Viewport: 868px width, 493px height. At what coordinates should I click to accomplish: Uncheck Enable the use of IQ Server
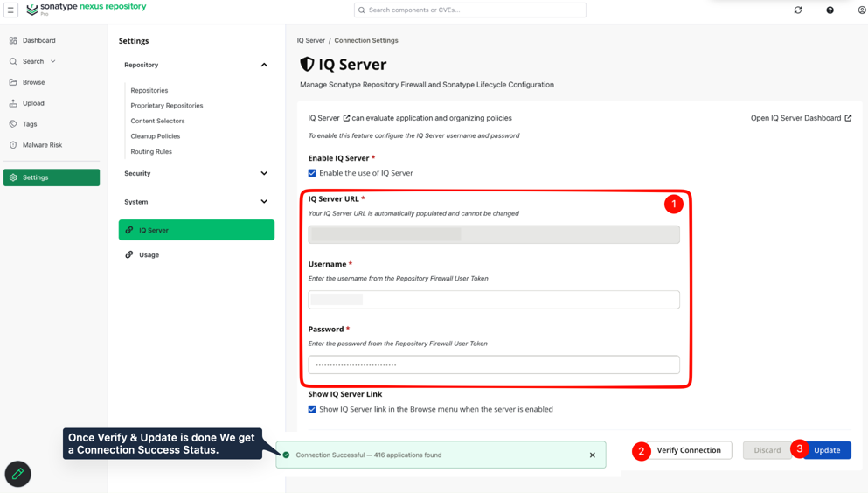coord(312,173)
